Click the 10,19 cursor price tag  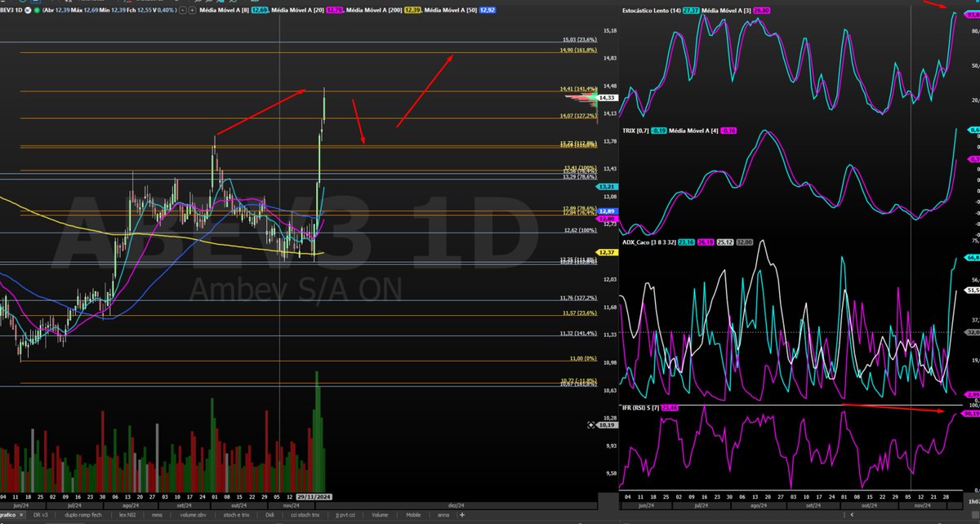[x=607, y=424]
